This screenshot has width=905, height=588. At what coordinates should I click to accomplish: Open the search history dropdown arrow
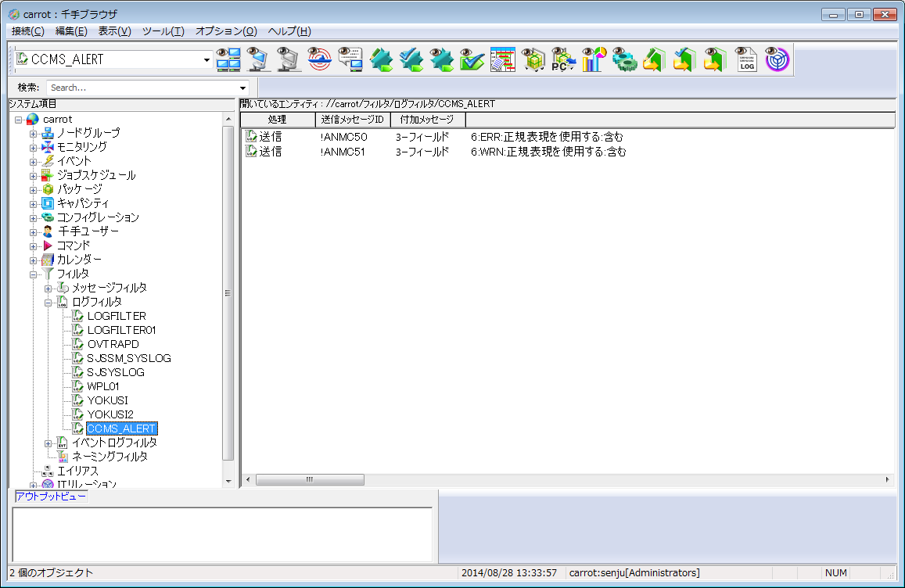click(x=243, y=88)
